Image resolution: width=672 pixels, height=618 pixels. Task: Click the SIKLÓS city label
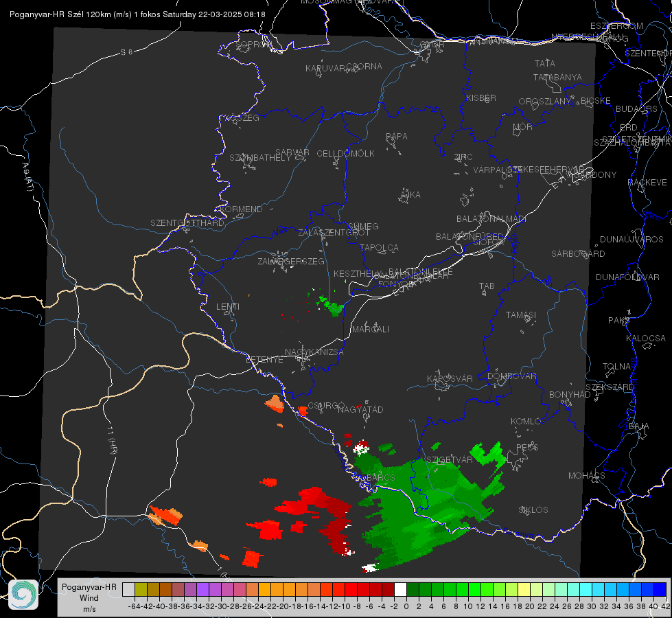533,510
